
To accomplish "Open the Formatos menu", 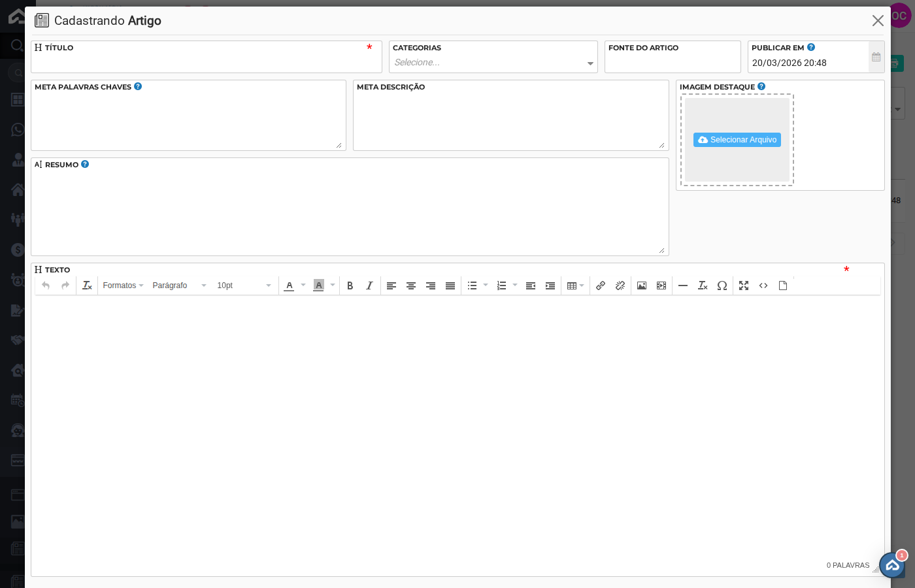I will [123, 286].
